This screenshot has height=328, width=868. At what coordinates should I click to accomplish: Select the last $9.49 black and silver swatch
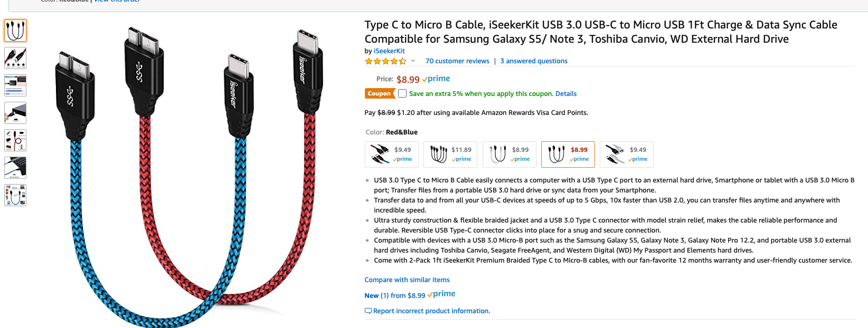coord(627,155)
